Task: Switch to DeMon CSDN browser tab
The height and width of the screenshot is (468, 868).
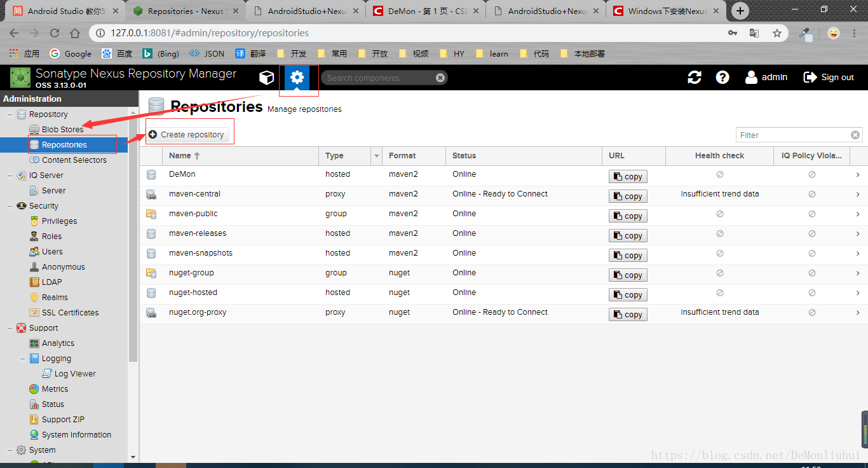Action: coord(426,11)
